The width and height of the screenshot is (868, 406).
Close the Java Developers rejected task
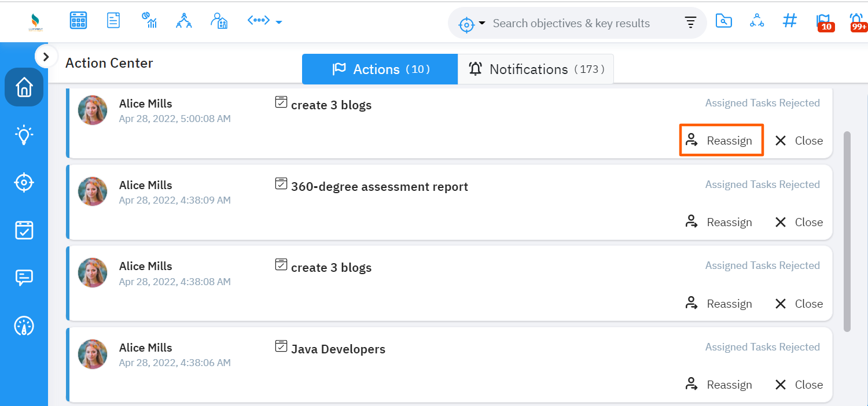point(799,385)
